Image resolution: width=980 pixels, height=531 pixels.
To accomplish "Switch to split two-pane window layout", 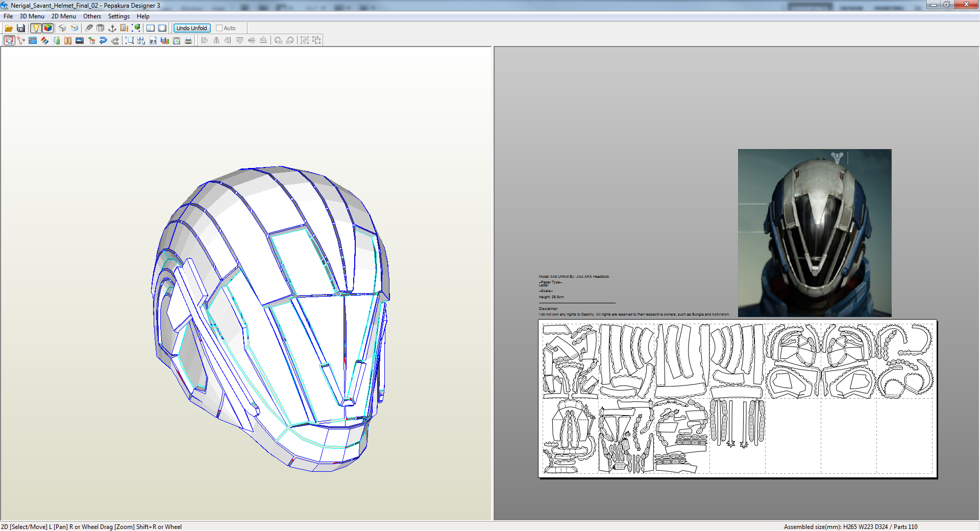I will (151, 28).
